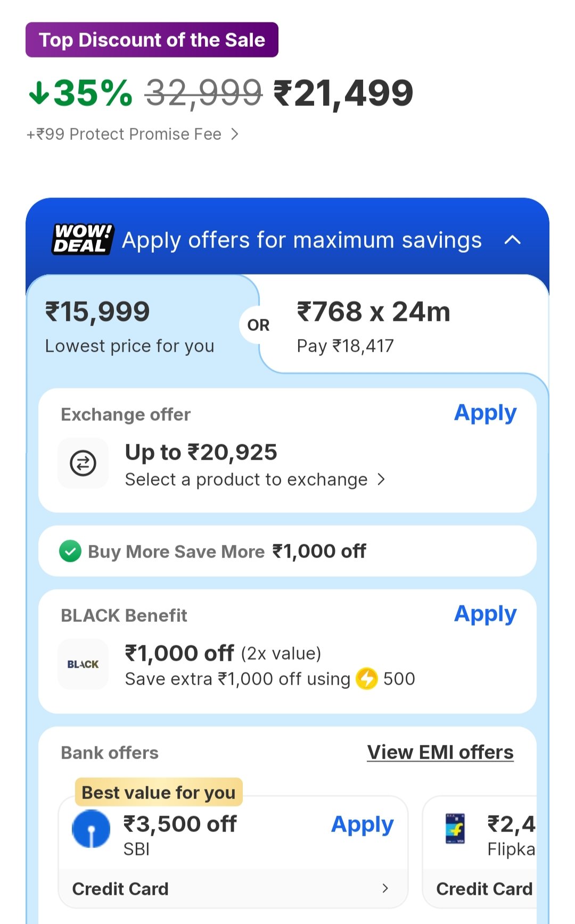Tap the BLACK membership logo icon
The height and width of the screenshot is (924, 575).
83,664
